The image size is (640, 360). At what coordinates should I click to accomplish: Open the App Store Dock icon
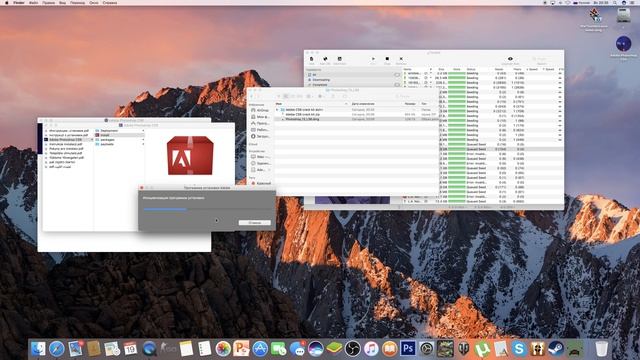click(x=260, y=349)
